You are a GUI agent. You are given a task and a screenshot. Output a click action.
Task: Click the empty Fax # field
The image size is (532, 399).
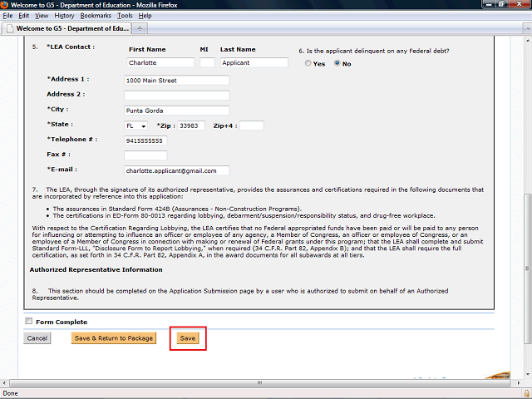click(145, 155)
